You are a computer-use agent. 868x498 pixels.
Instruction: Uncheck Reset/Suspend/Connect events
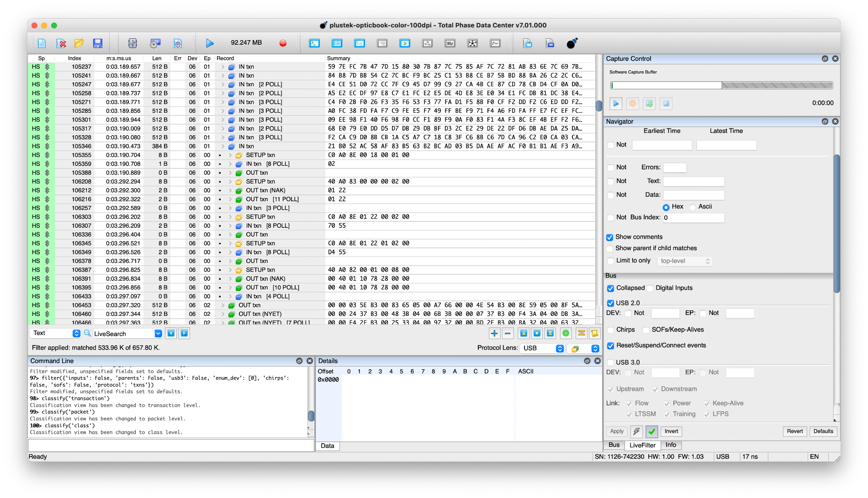coord(610,346)
